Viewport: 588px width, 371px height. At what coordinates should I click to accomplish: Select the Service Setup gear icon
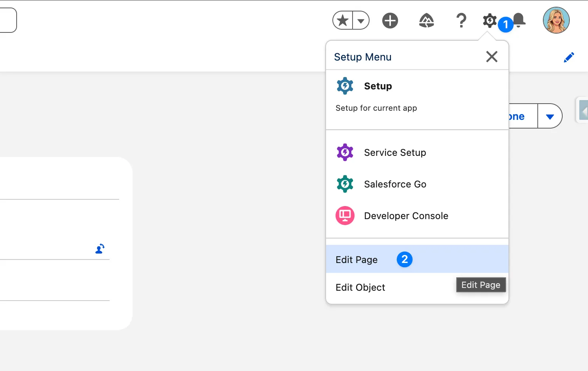345,152
